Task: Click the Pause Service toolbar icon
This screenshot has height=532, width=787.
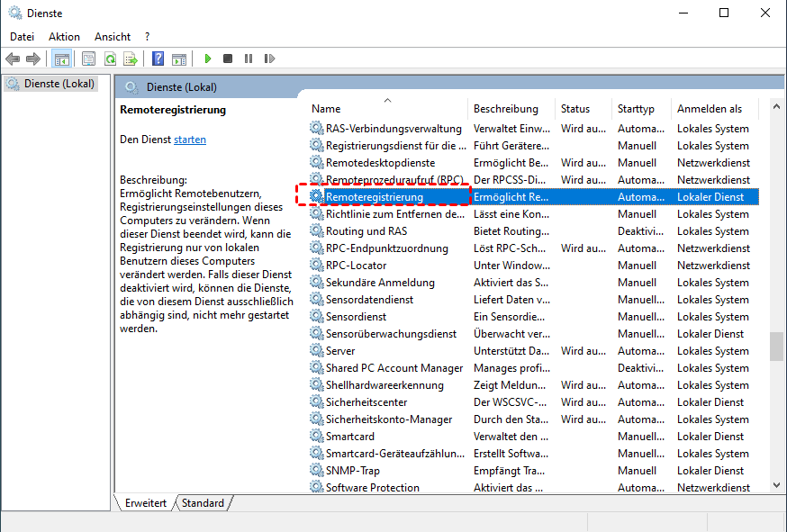Action: [x=249, y=59]
